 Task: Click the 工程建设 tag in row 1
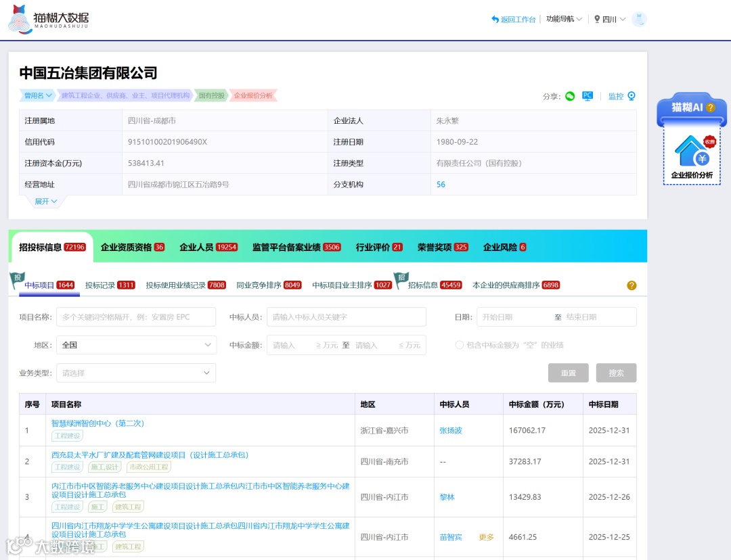(67, 436)
